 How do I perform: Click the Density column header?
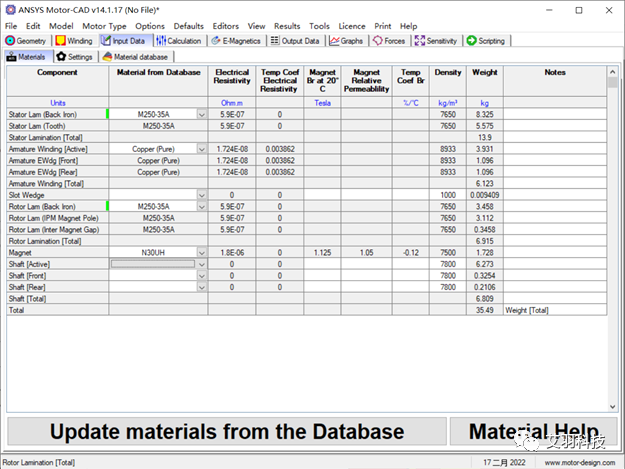448,81
